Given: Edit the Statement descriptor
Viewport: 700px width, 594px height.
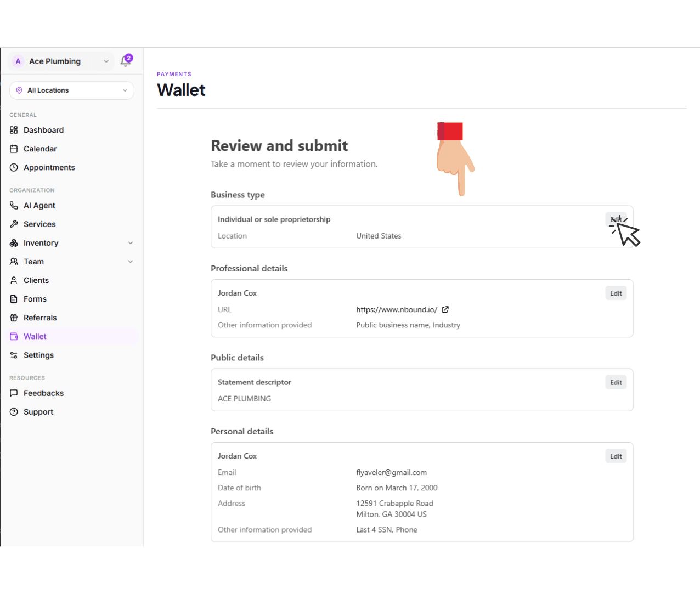Looking at the screenshot, I should point(616,382).
